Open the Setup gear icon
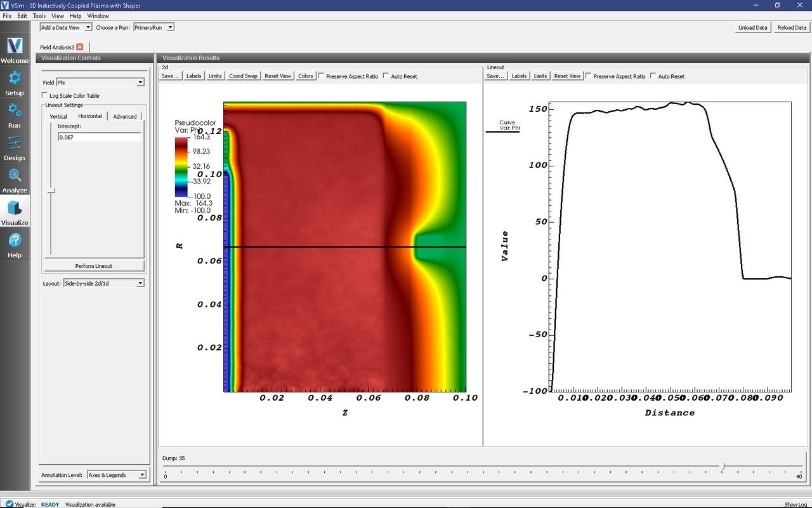Screen dimensions: 812x508 (15, 78)
